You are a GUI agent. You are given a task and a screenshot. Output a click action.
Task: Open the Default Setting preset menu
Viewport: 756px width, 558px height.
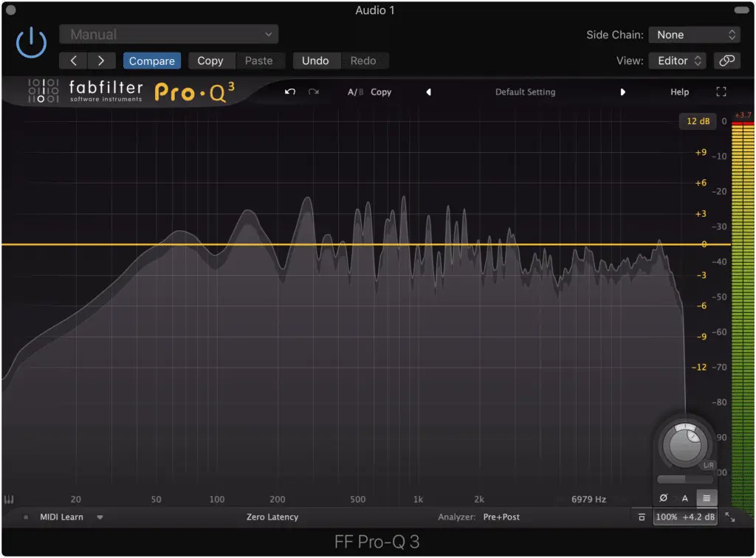coord(525,92)
